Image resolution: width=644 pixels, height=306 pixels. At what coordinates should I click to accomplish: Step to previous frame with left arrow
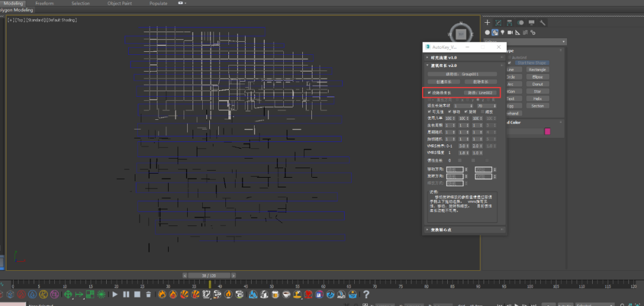point(185,276)
